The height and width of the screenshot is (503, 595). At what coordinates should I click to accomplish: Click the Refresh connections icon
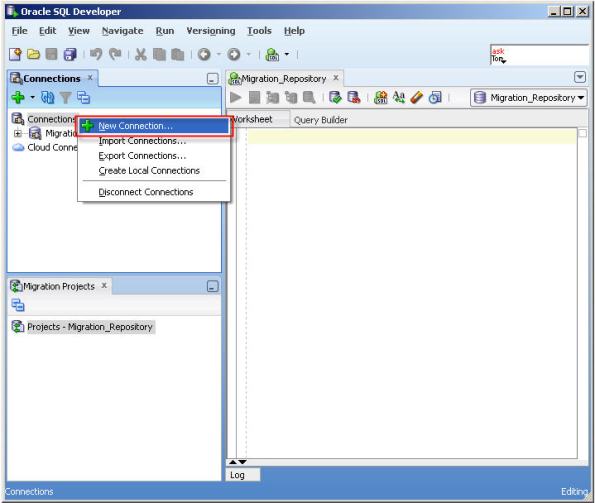(47, 98)
